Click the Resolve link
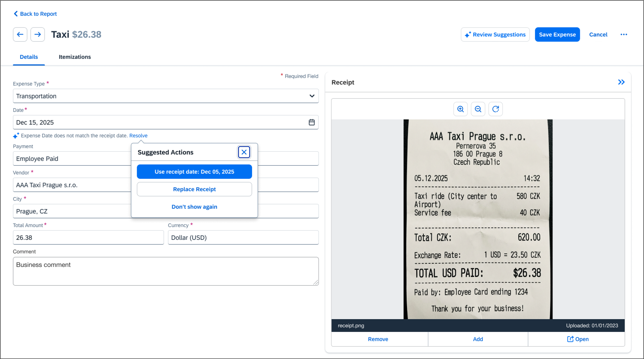The height and width of the screenshot is (359, 644). (138, 136)
